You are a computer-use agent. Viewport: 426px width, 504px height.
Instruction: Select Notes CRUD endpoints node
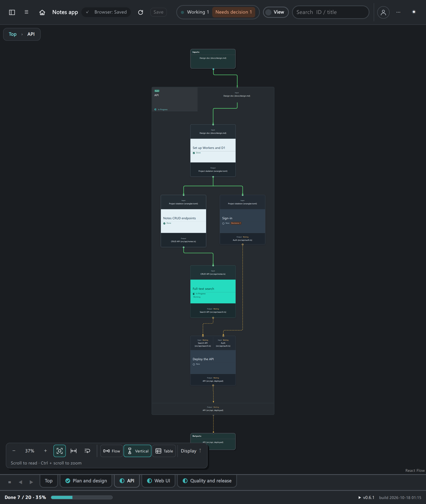(183, 221)
